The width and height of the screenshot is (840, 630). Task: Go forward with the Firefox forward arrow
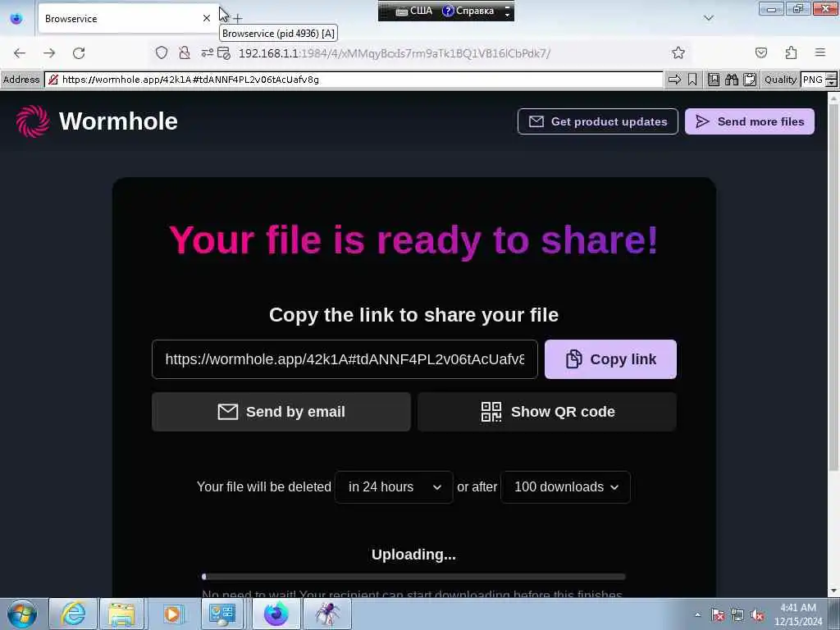(x=49, y=53)
